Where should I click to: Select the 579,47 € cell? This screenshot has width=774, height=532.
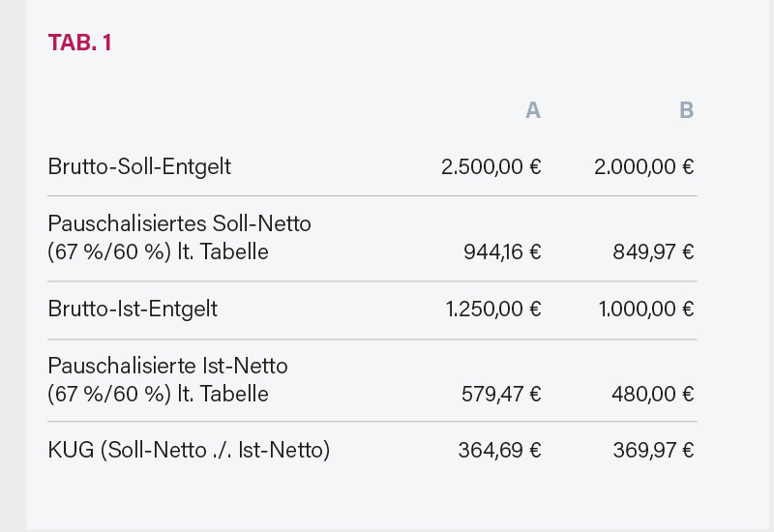point(500,395)
